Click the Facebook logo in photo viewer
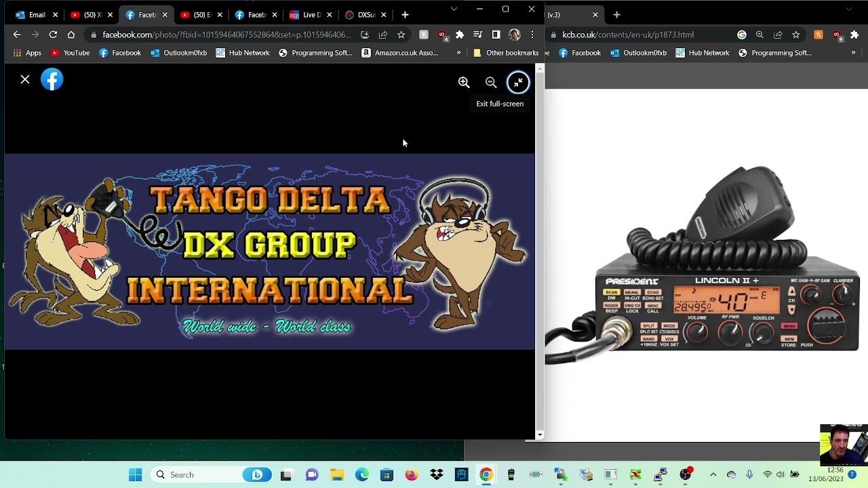868x488 pixels. coord(52,80)
